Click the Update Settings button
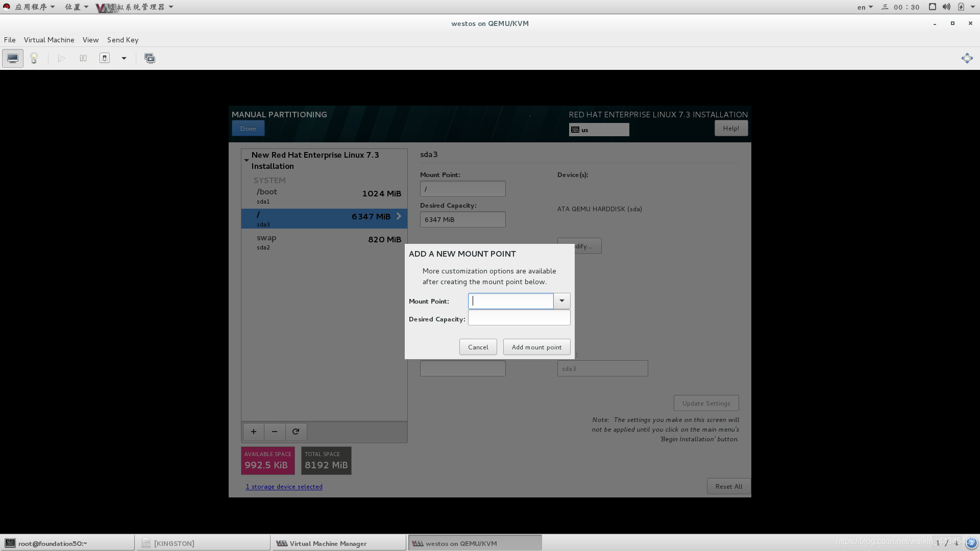This screenshot has height=551, width=980. [x=706, y=403]
